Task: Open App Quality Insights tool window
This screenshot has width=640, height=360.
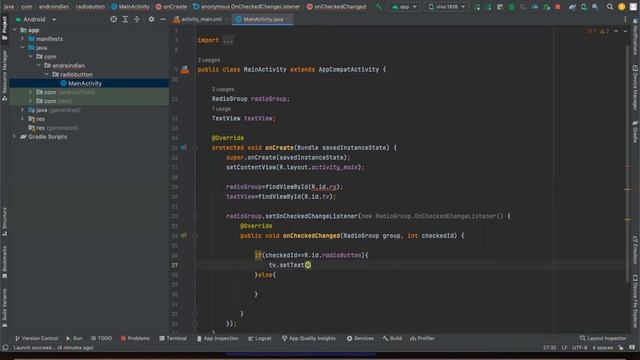Action: pos(309,338)
